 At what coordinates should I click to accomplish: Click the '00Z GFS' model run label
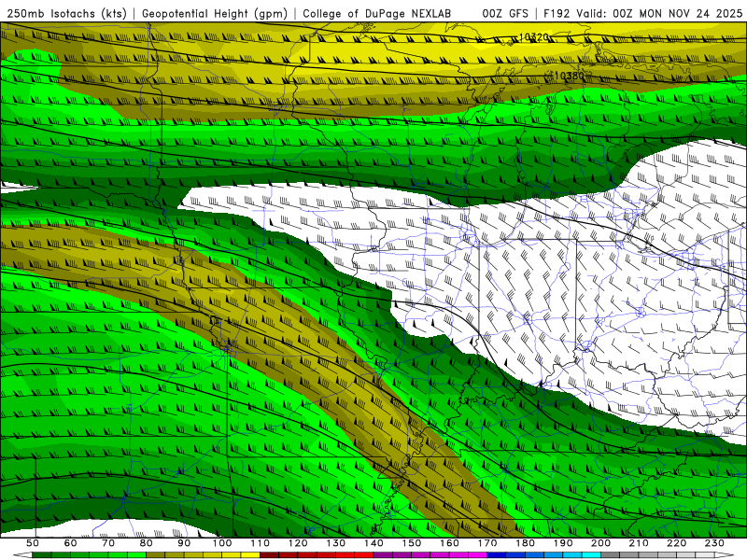point(505,14)
